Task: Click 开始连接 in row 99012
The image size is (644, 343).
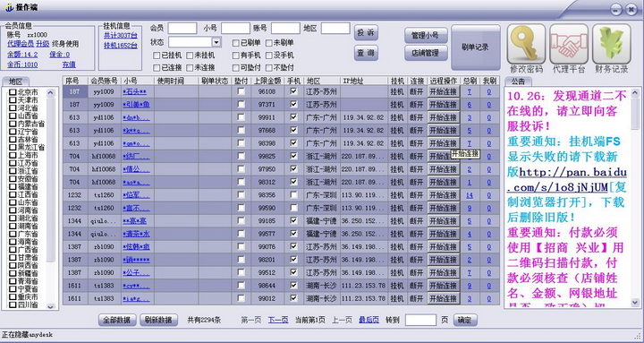Action: tap(443, 298)
